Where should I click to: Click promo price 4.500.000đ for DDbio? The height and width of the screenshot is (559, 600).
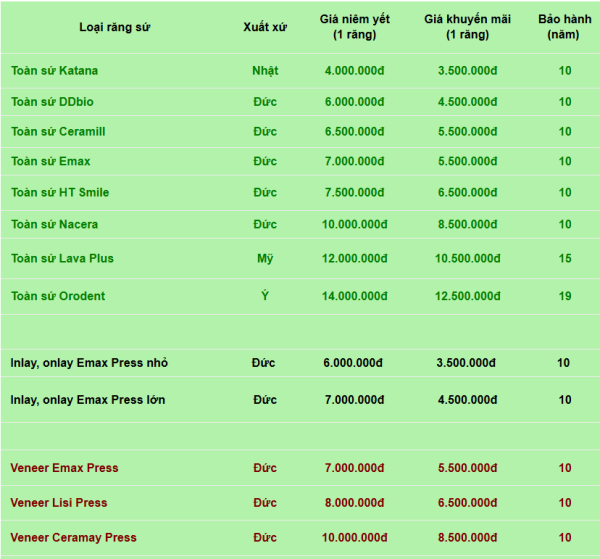(x=468, y=102)
